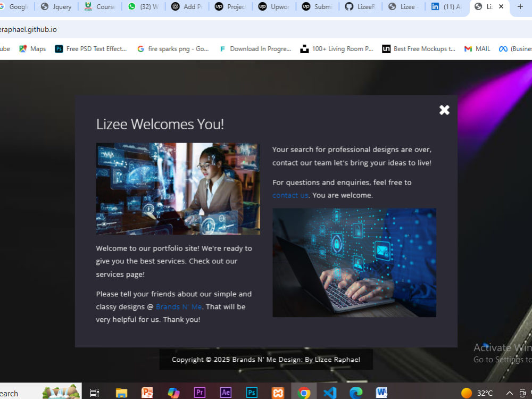Click the Lizee Welcomes You heading
This screenshot has height=399, width=532.
160,124
